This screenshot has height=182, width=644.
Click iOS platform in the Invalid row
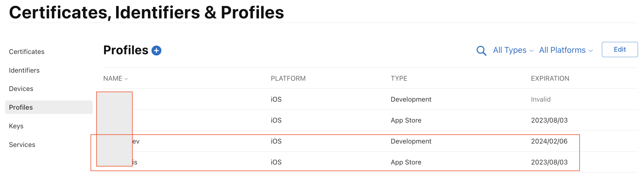pos(276,99)
